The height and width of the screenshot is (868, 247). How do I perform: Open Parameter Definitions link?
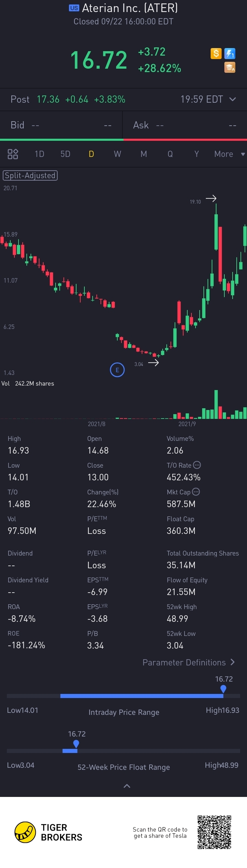[x=188, y=662]
